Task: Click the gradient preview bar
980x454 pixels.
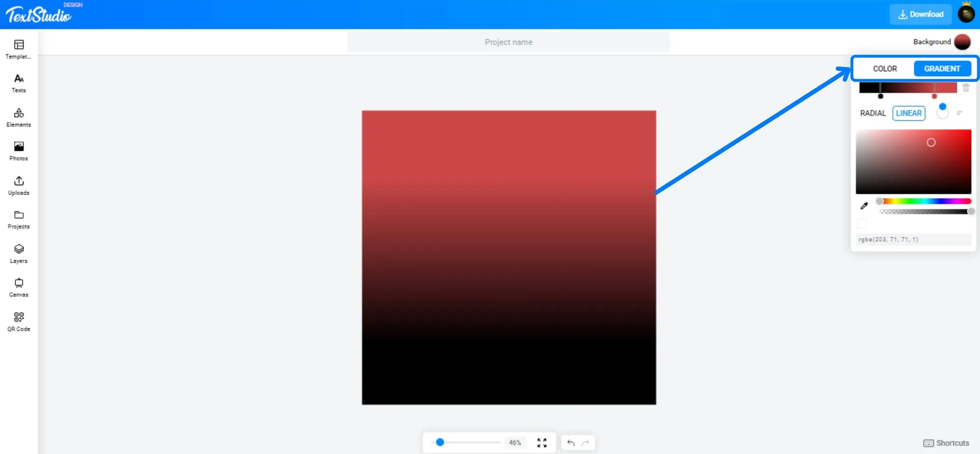Action: [x=908, y=88]
